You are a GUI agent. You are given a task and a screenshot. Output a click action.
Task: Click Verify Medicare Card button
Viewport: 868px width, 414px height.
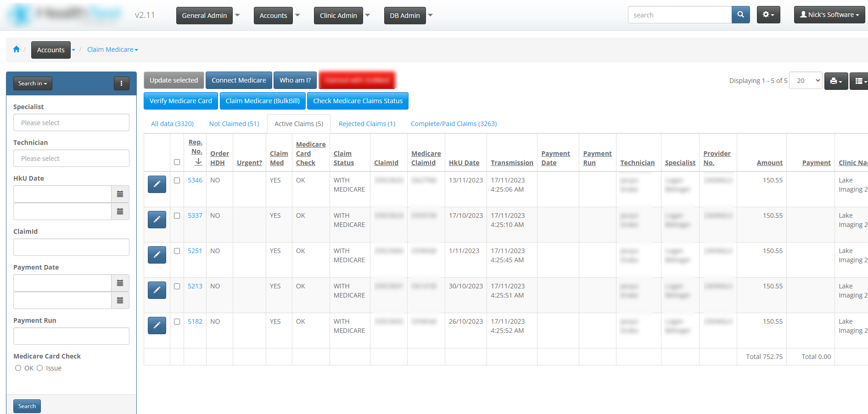[x=180, y=101]
